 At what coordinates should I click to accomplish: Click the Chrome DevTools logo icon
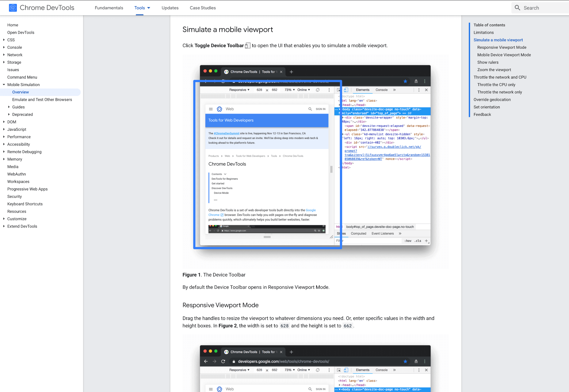click(13, 8)
